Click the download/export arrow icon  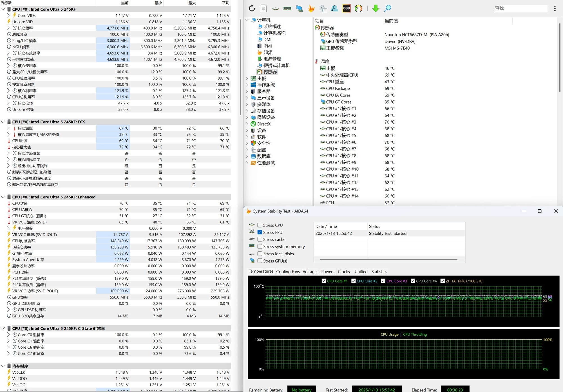tap(375, 8)
